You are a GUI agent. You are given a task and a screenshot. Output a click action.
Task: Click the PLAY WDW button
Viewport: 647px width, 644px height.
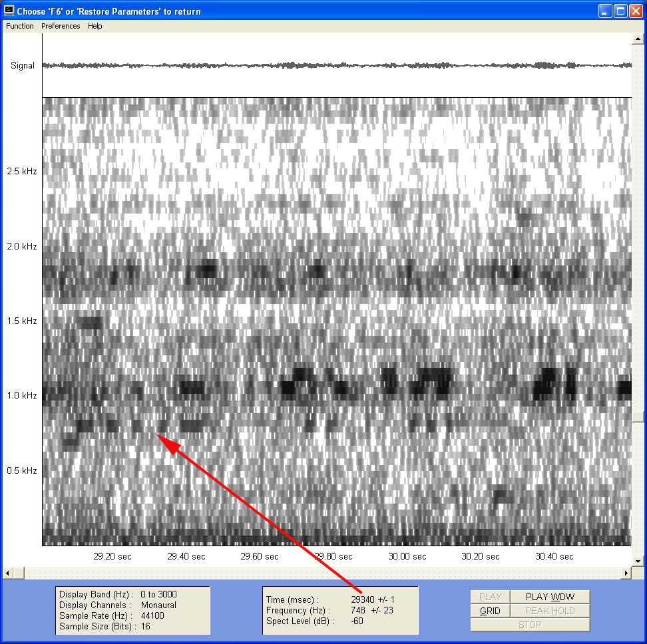pos(550,597)
